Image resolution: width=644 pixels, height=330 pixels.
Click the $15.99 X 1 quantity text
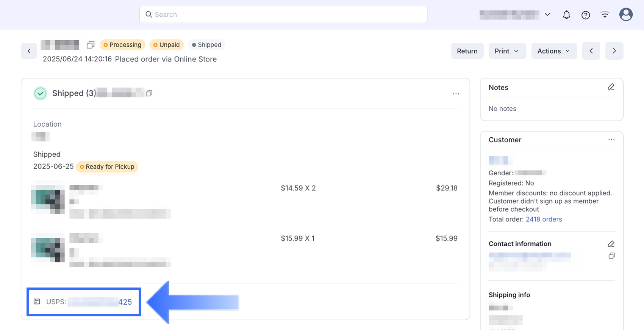(x=297, y=239)
